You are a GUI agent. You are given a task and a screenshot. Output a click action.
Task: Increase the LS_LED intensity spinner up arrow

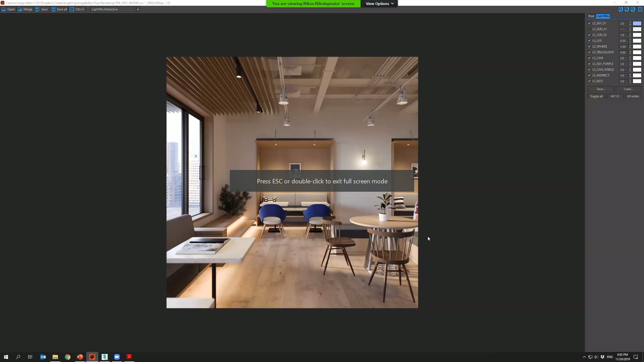coord(630,40)
